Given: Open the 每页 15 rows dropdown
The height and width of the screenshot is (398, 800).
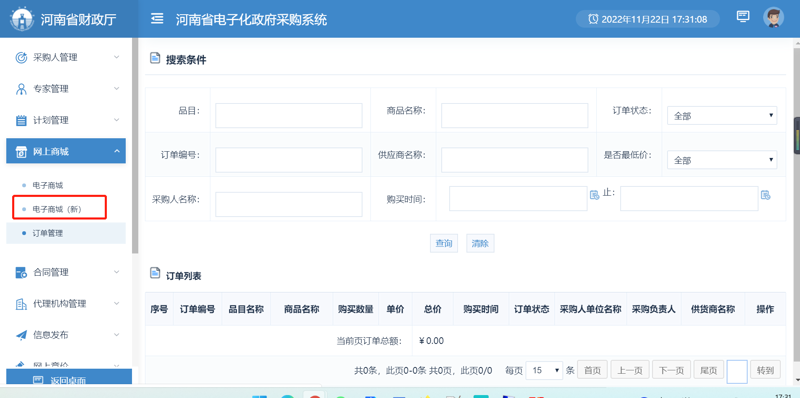Looking at the screenshot, I should click(544, 370).
